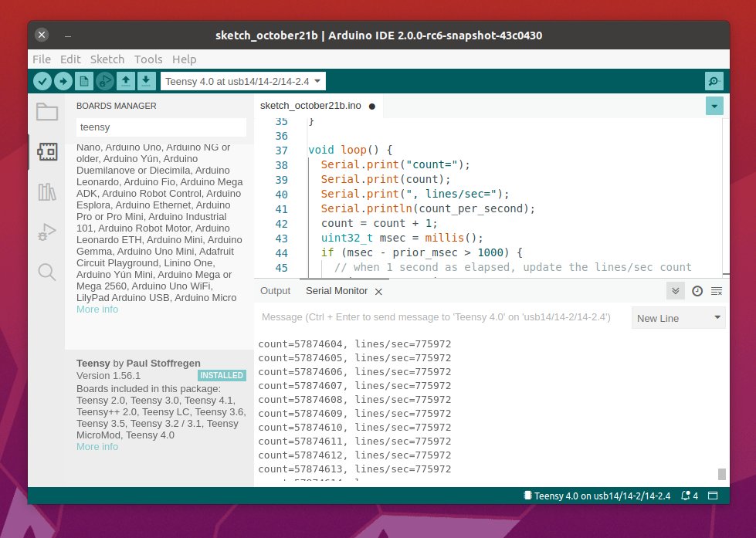
Task: Open the board selector Teensy 4.0 dropdown
Action: click(x=243, y=81)
